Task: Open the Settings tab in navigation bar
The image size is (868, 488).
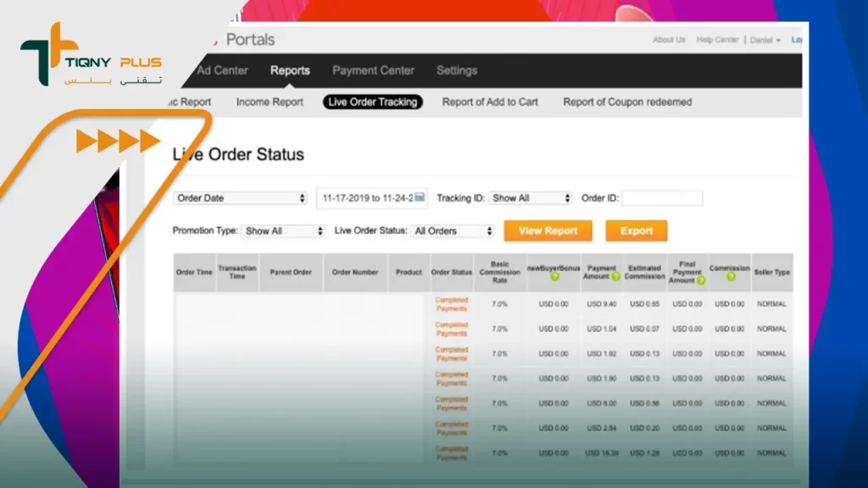Action: (x=457, y=70)
